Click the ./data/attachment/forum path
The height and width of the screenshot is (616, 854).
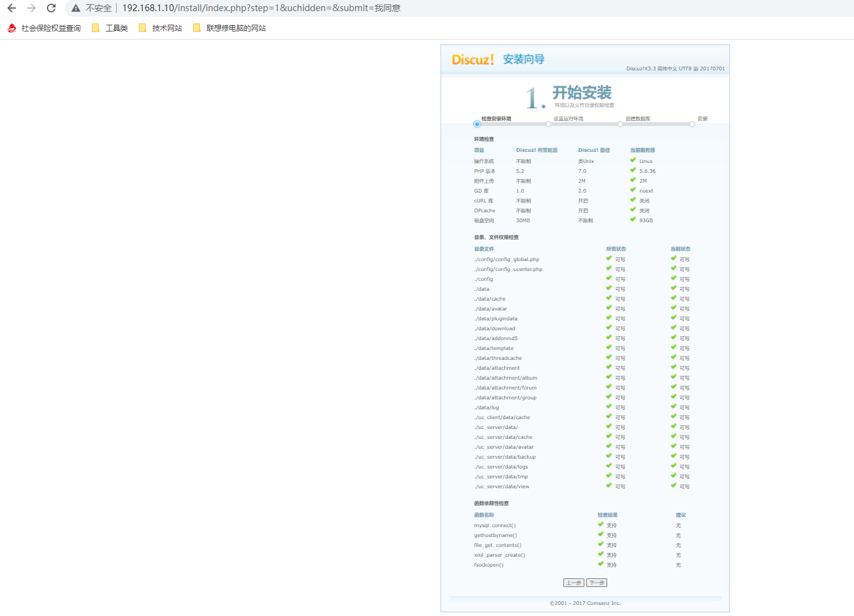[505, 388]
